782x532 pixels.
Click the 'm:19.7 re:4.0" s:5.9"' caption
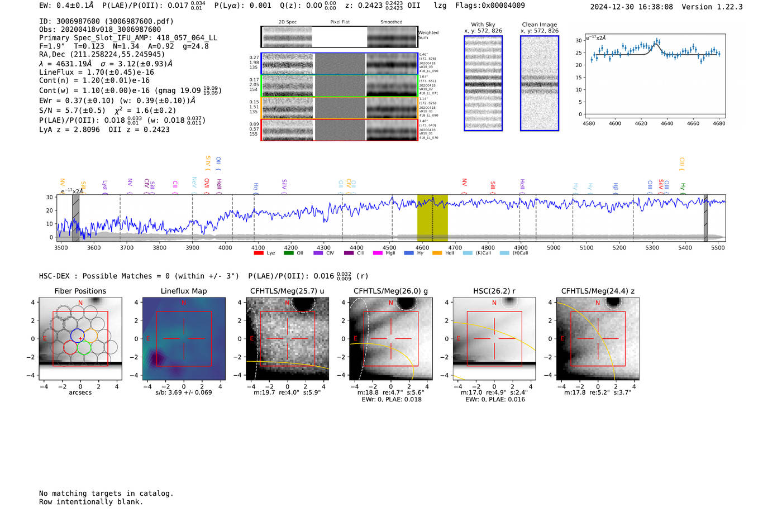[287, 392]
